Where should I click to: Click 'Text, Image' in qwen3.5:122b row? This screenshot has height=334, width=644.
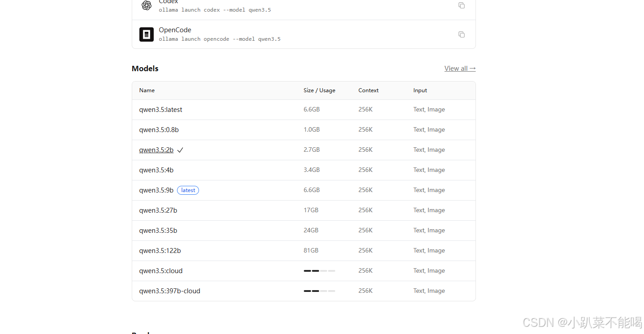coord(429,251)
